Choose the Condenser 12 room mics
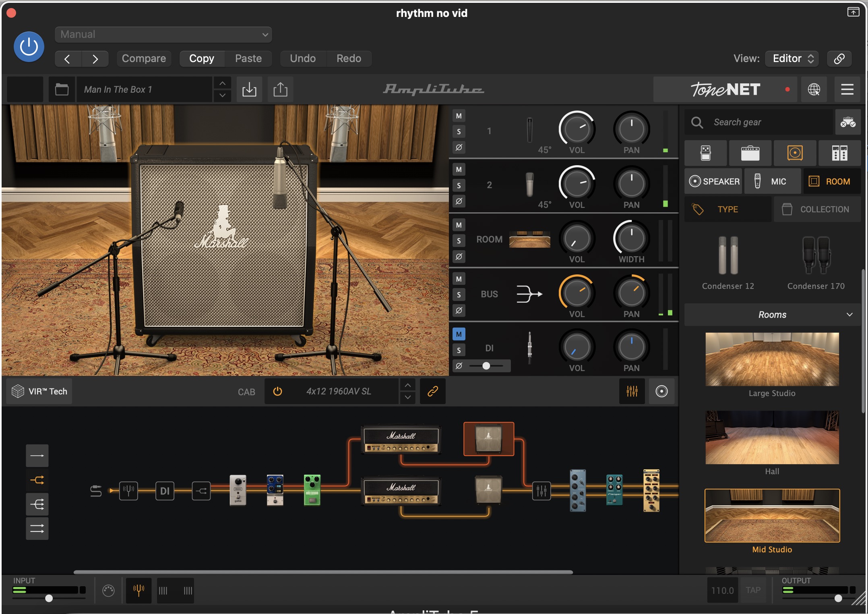The width and height of the screenshot is (868, 614). [x=728, y=263]
